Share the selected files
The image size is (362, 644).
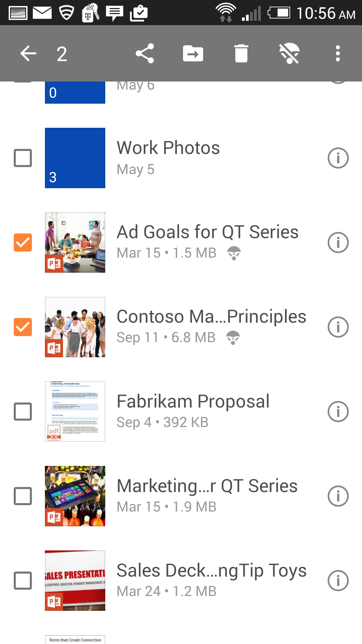(x=145, y=54)
